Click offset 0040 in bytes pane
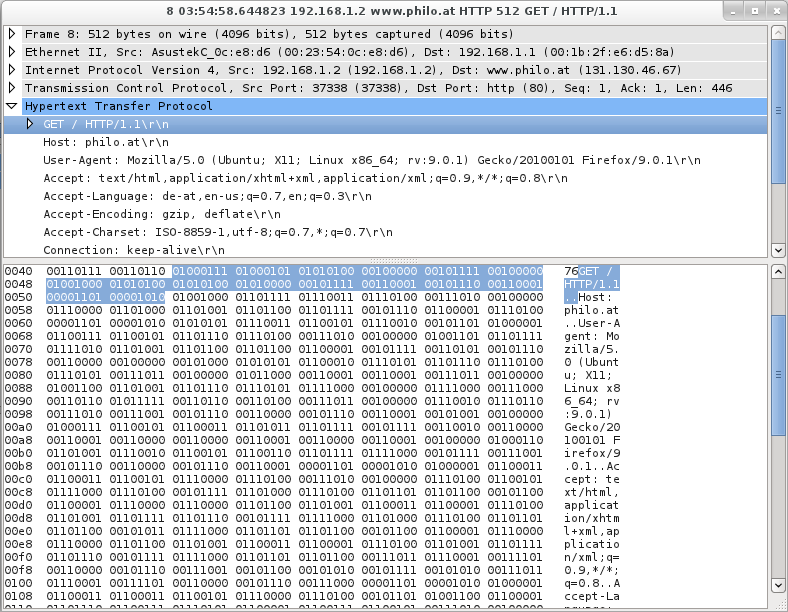This screenshot has height=612, width=788. [x=19, y=271]
